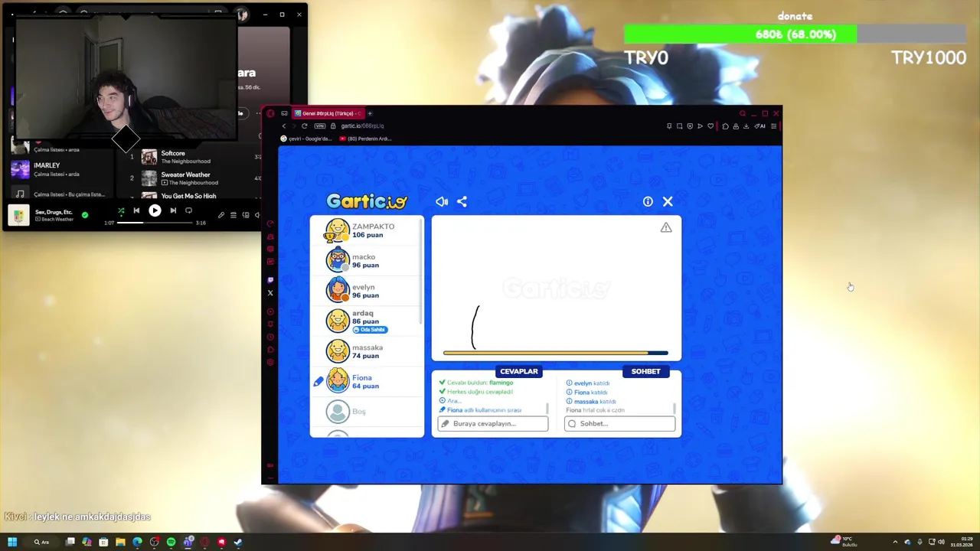Skip to next track in Spotify

[173, 210]
